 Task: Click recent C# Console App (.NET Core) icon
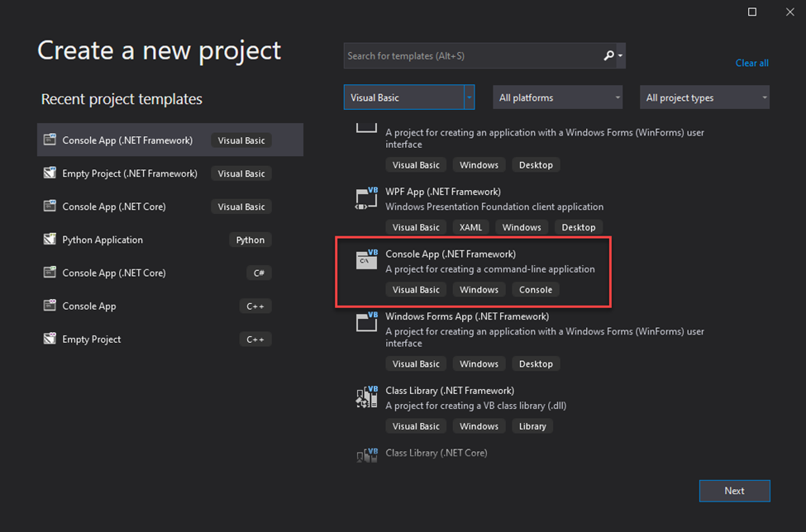(50, 272)
